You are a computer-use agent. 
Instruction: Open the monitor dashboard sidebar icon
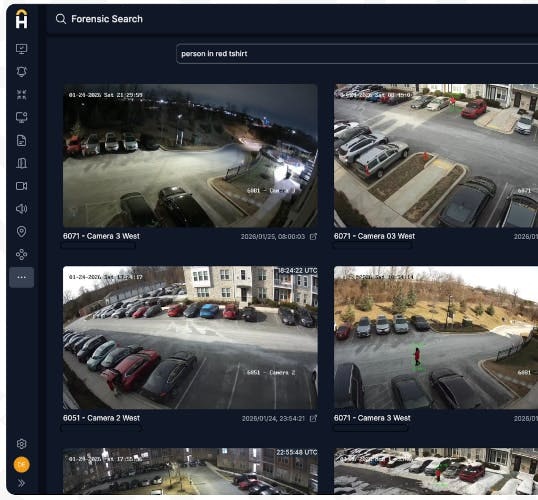[22, 49]
